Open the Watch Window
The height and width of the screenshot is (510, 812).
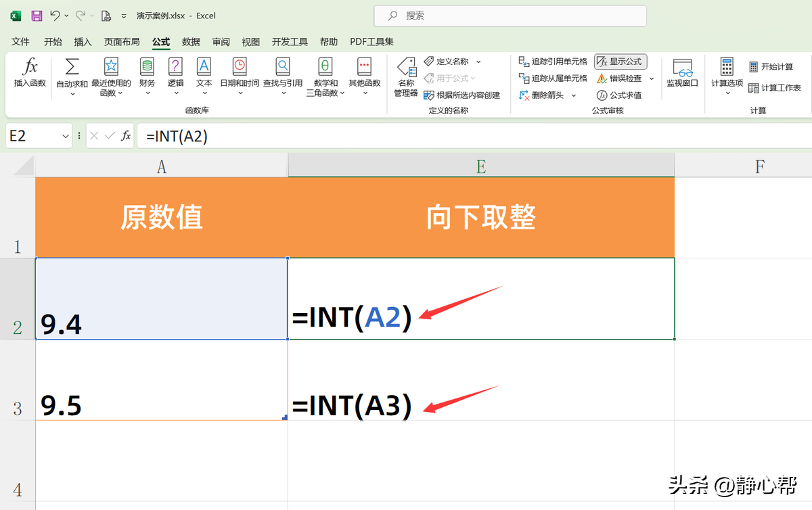coord(682,73)
